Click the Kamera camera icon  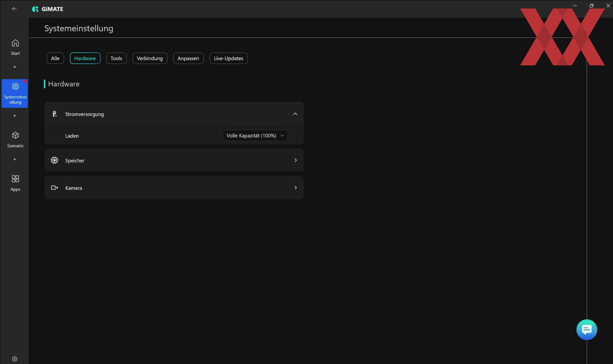54,188
